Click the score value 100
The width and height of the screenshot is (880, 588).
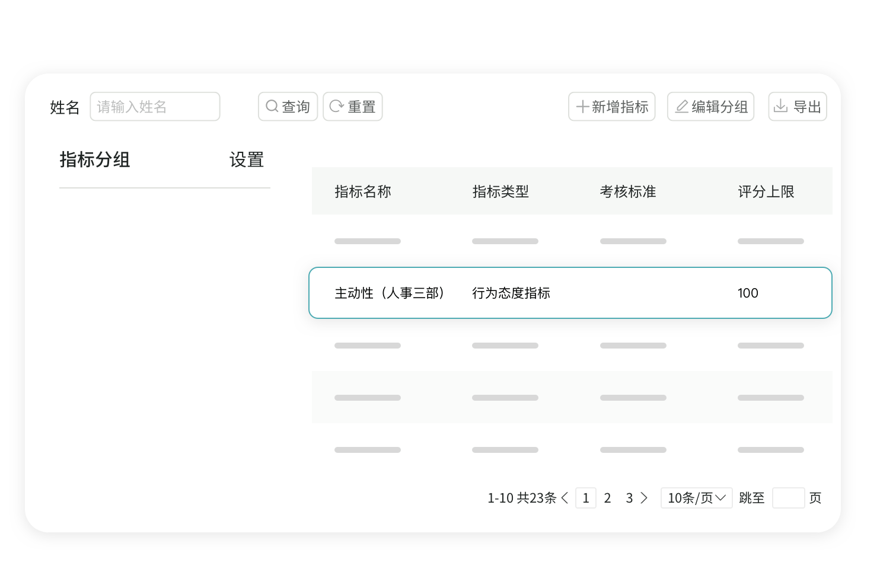pyautogui.click(x=748, y=293)
